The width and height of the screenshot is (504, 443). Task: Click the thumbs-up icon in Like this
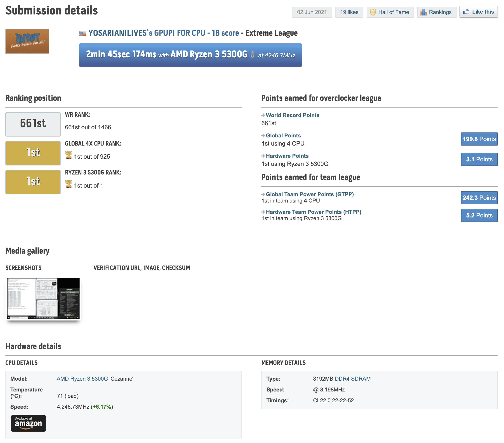pos(466,12)
